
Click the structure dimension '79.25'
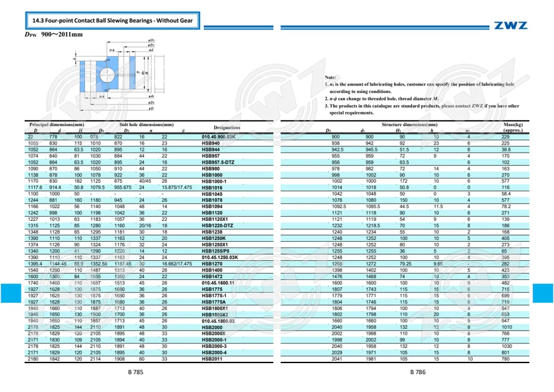[x=405, y=264]
